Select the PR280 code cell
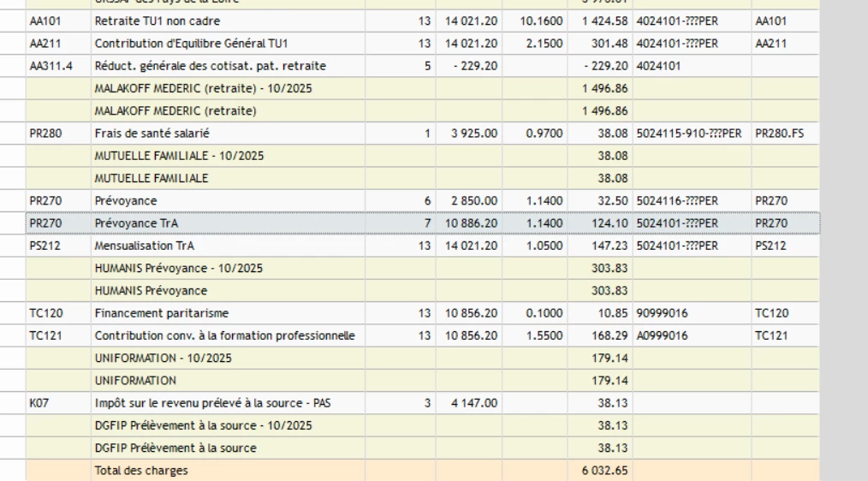This screenshot has width=868, height=481. [x=58, y=134]
